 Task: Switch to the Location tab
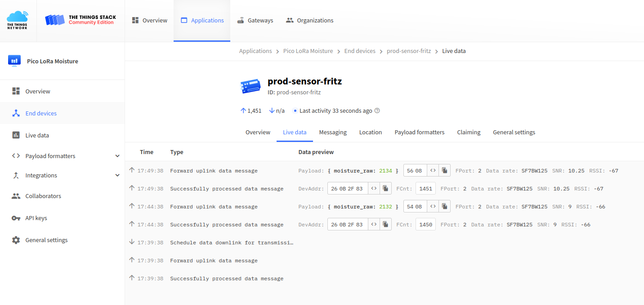click(x=370, y=132)
